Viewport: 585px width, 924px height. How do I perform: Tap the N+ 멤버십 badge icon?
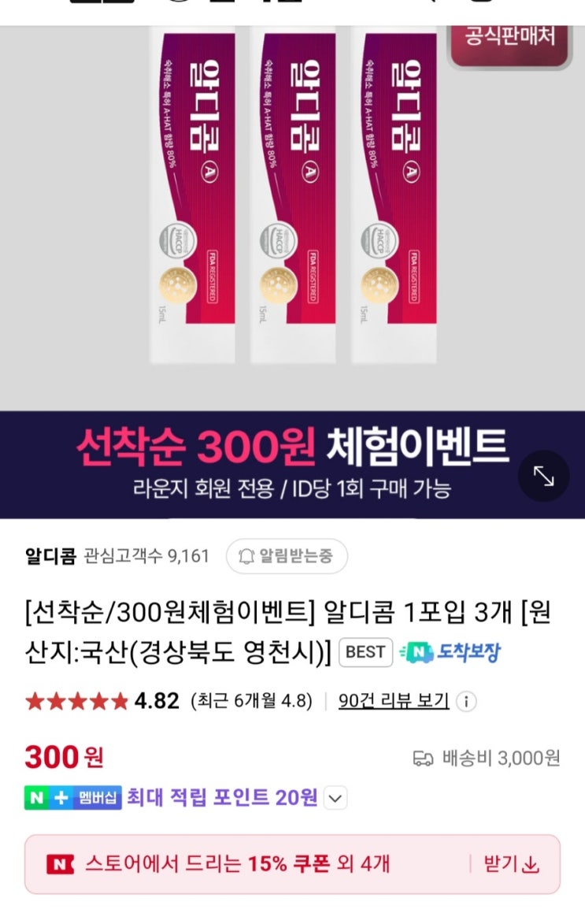pyautogui.click(x=72, y=798)
